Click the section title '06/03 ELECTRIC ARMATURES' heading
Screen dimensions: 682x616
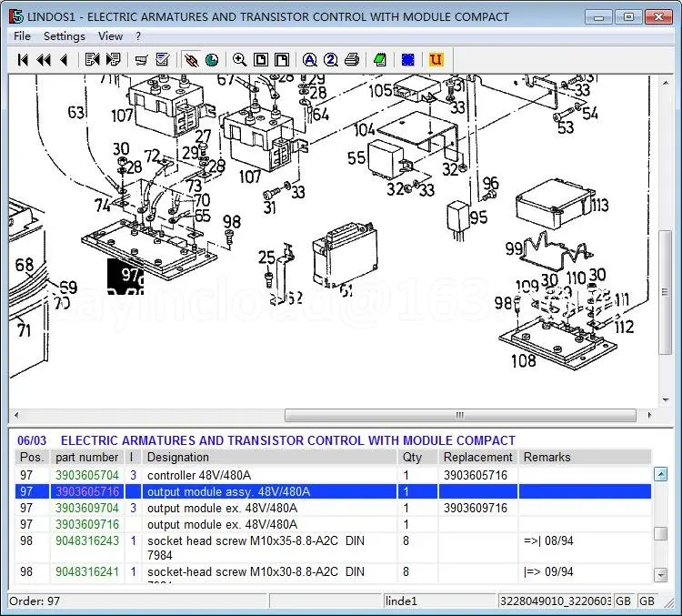pyautogui.click(x=266, y=440)
